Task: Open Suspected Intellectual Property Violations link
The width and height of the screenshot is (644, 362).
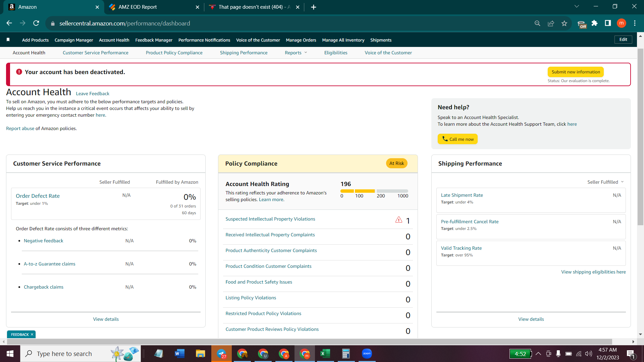Action: (270, 219)
